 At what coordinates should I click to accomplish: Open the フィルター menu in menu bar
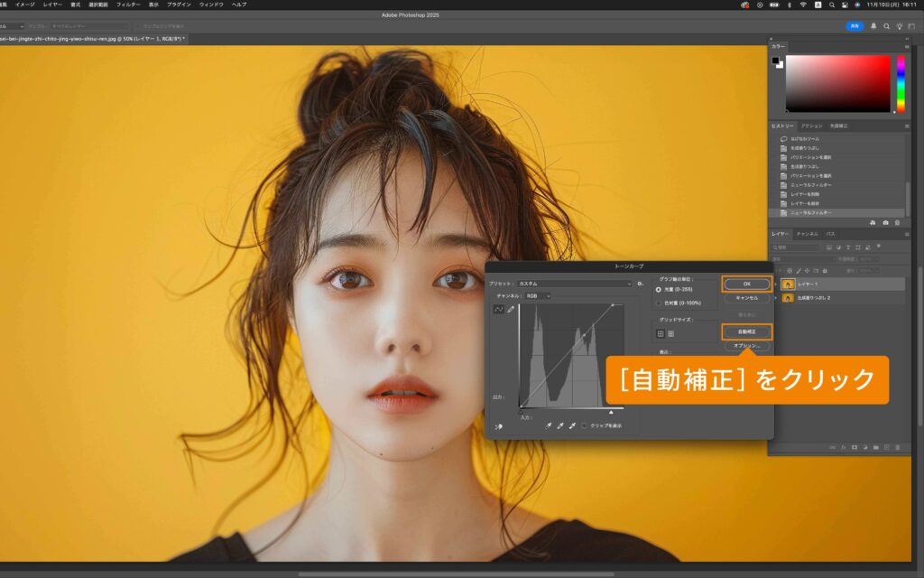128,5
